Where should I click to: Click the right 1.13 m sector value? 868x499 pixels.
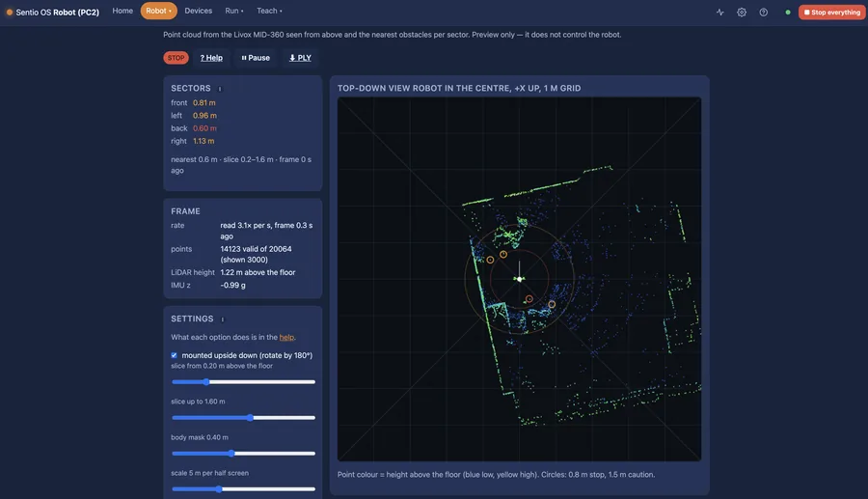tap(203, 141)
